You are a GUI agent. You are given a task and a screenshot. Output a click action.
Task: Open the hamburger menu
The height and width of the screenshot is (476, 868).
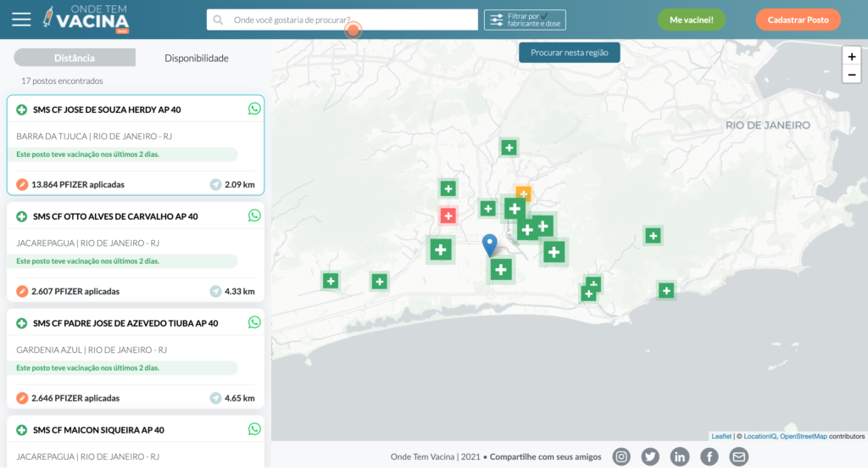tap(21, 20)
